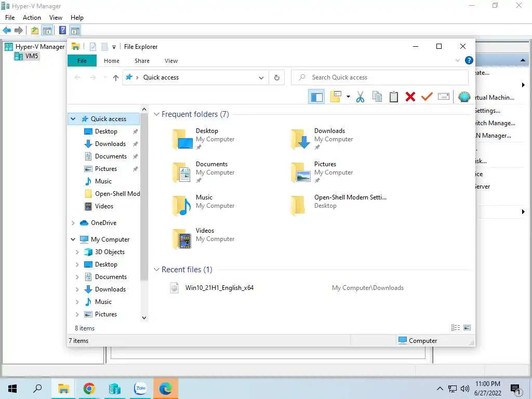The width and height of the screenshot is (532, 399).
Task: Select the Downloads frequent folder tile
Action: point(322,139)
